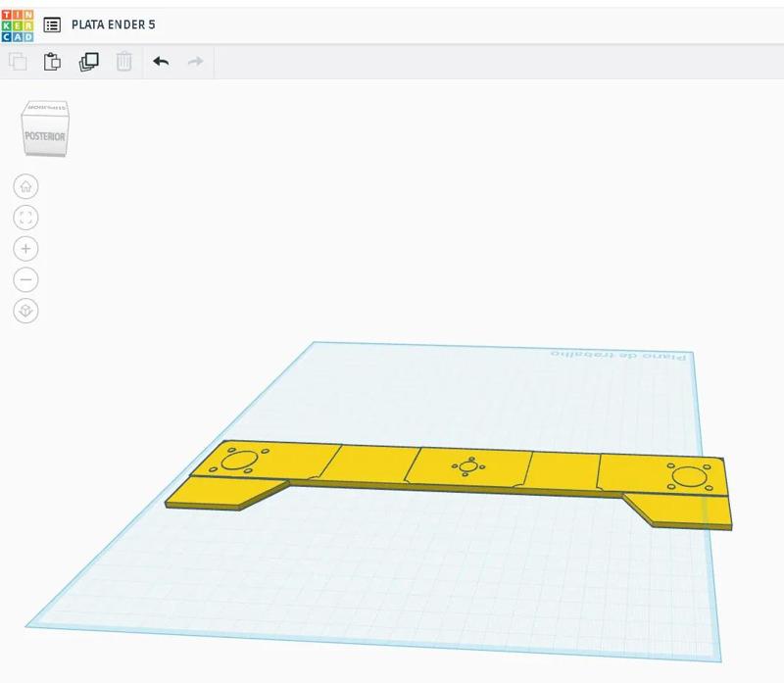Click the Fit all in view icon
Screen dimensions: 784x683
24,218
